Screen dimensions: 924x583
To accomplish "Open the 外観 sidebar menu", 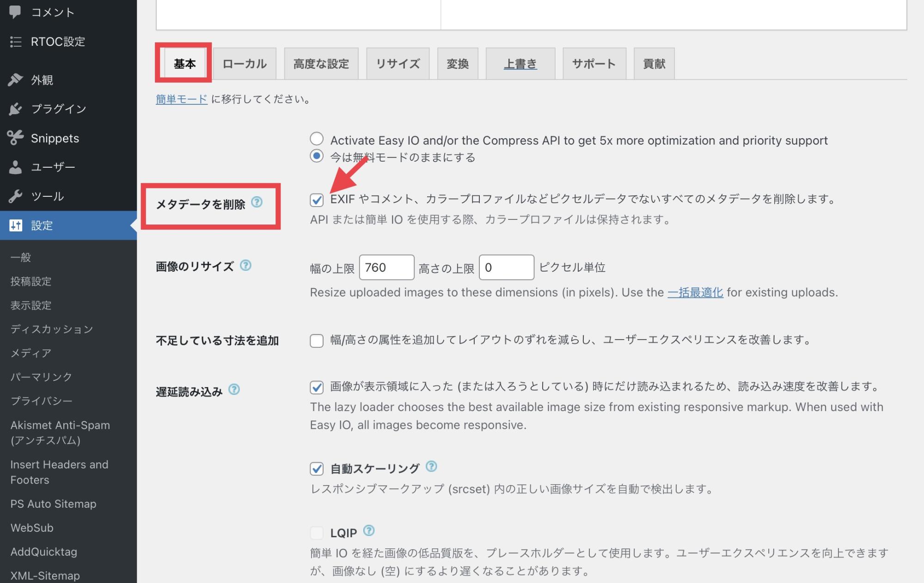I will point(68,80).
